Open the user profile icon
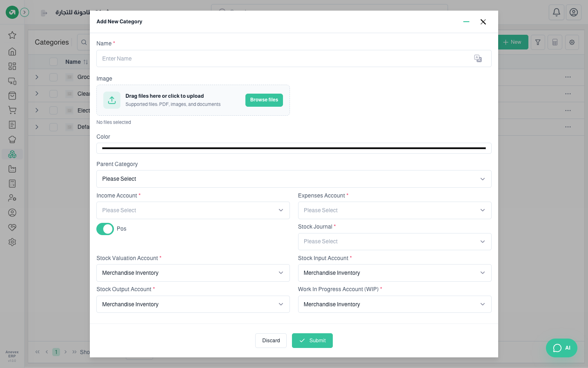The width and height of the screenshot is (588, 368). 574,12
